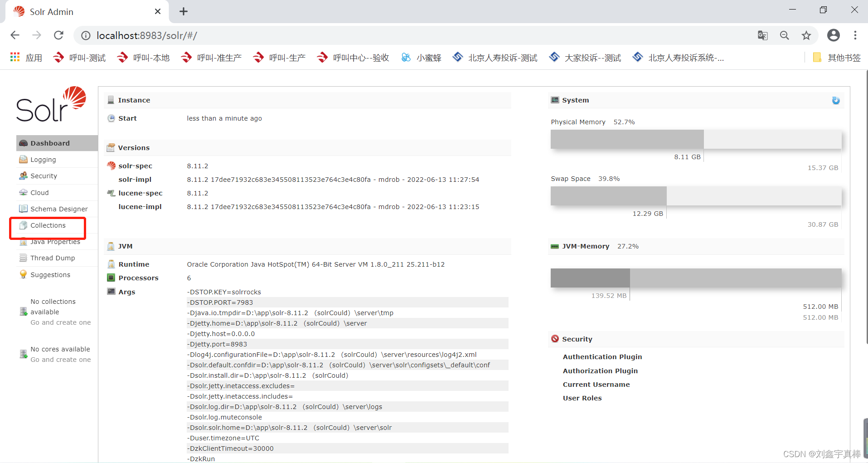868x463 pixels.
Task: Open the Chrome three-dot menu
Action: click(855, 35)
